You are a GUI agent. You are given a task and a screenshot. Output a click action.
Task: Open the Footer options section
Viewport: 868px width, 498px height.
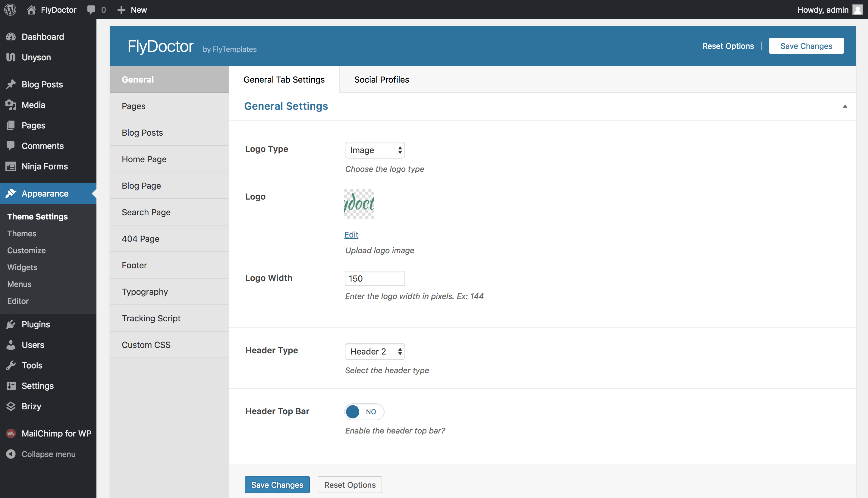pos(169,265)
